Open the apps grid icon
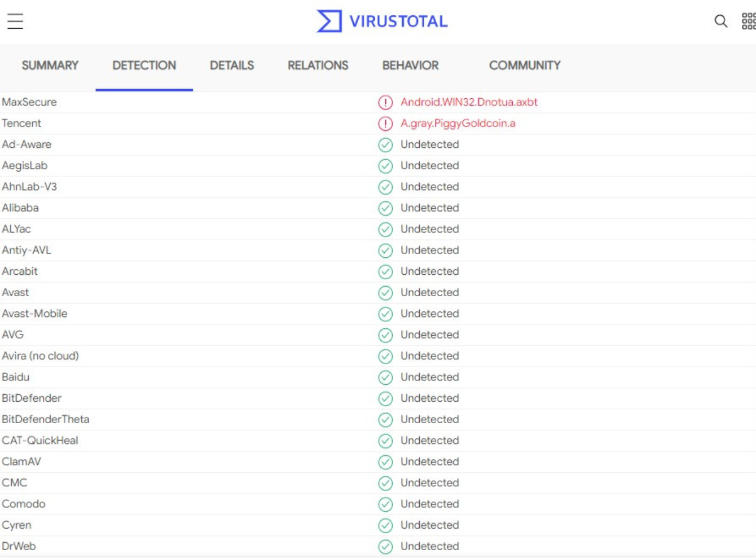 749,21
